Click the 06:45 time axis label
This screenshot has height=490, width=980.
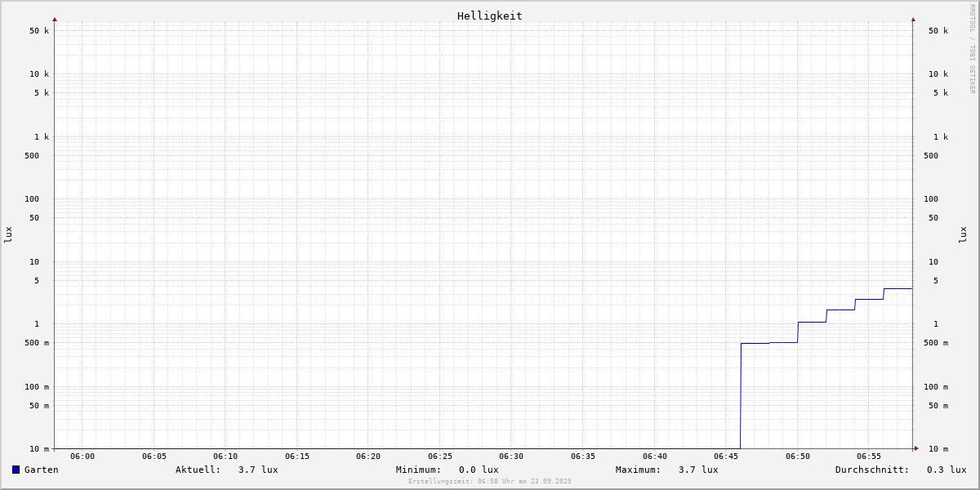(x=726, y=457)
